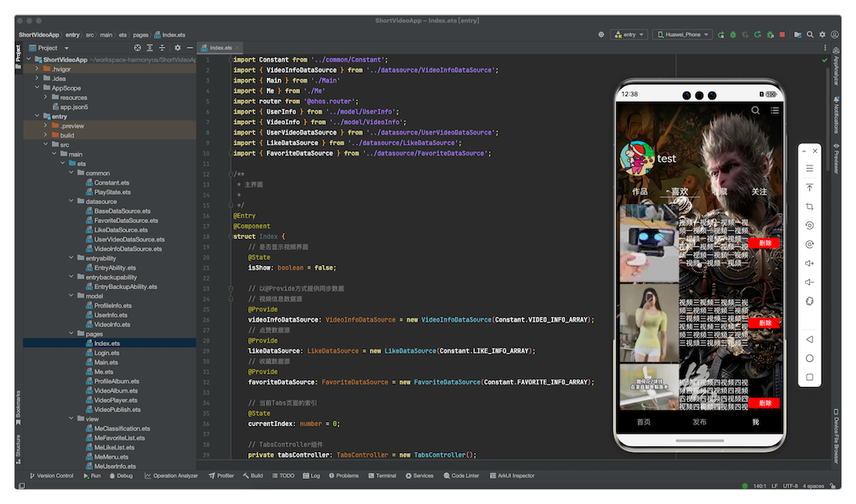Open the list menu icon in phone app
The height and width of the screenshot is (504, 856).
coord(775,110)
